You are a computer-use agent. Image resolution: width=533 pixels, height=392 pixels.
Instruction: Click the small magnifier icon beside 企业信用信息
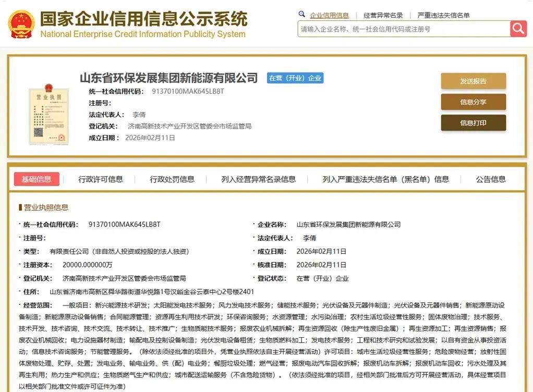(301, 14)
